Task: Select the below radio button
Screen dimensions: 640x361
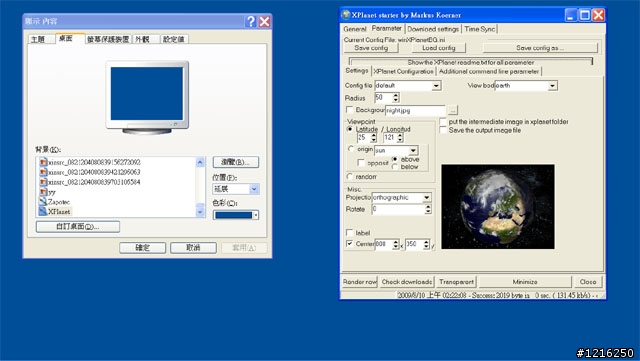Action: [x=395, y=167]
